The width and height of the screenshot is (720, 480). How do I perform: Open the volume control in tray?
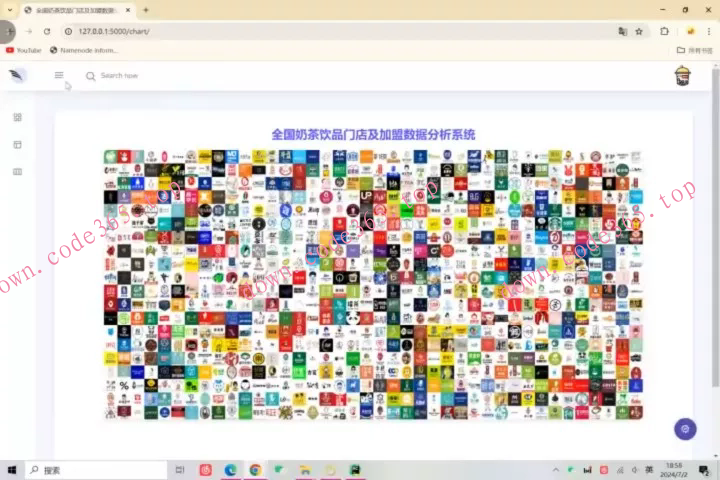[635, 470]
